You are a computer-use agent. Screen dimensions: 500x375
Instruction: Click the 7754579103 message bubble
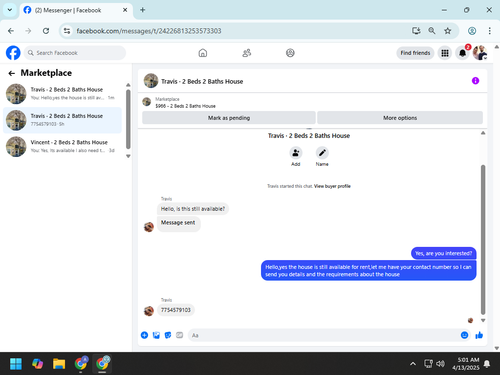pos(176,310)
